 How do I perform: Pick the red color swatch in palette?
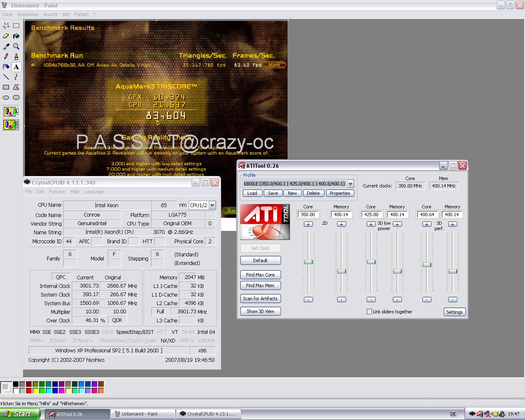pyautogui.click(x=29, y=390)
